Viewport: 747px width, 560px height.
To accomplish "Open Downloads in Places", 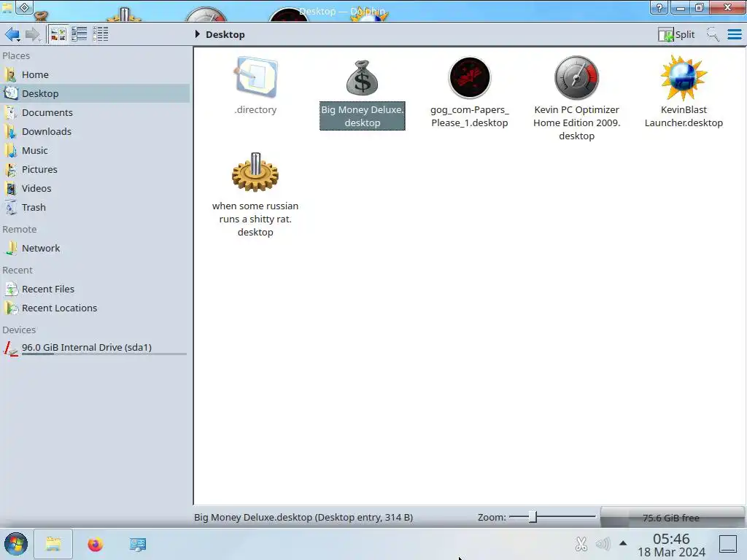I will 96,132.
